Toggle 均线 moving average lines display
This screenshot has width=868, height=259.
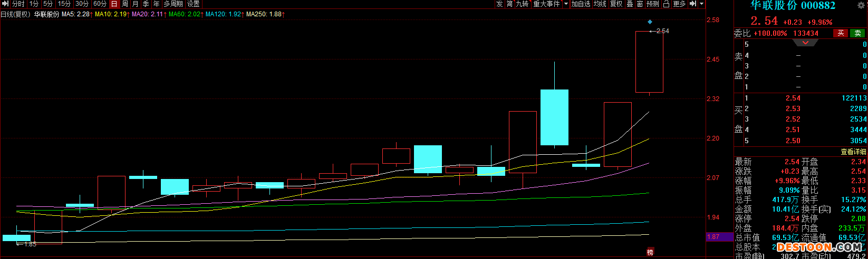point(600,4)
